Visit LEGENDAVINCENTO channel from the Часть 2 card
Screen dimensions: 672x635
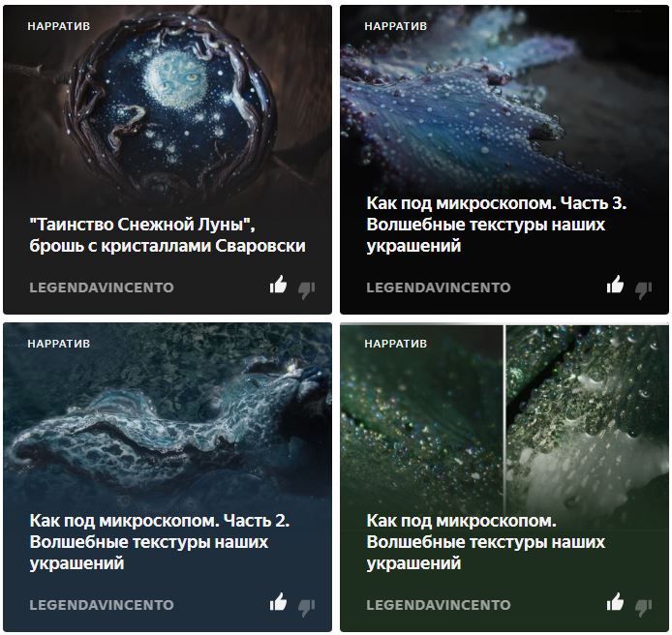pos(102,605)
